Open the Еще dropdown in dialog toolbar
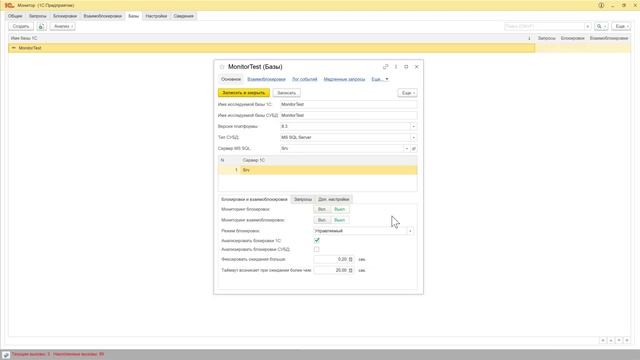Screen dimensions: 640x360 point(407,93)
